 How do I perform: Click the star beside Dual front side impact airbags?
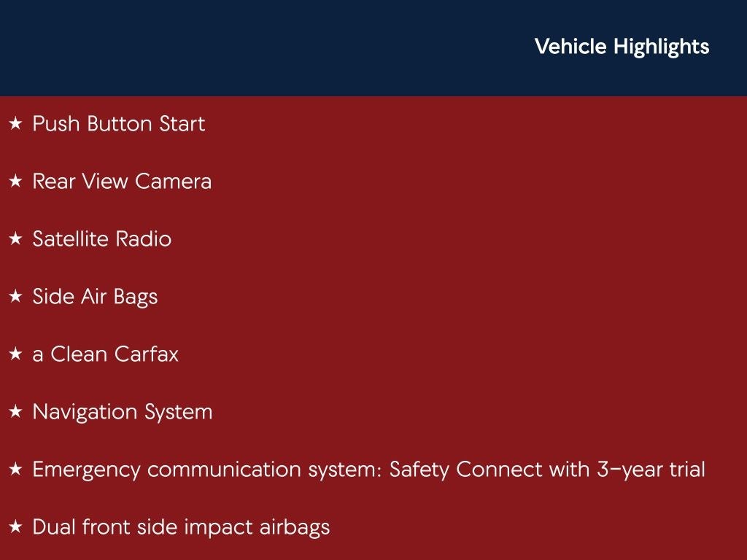(x=15, y=528)
